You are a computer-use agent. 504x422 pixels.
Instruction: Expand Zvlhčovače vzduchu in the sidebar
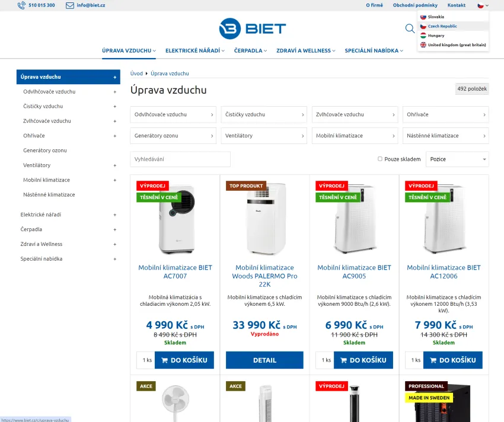coord(115,121)
